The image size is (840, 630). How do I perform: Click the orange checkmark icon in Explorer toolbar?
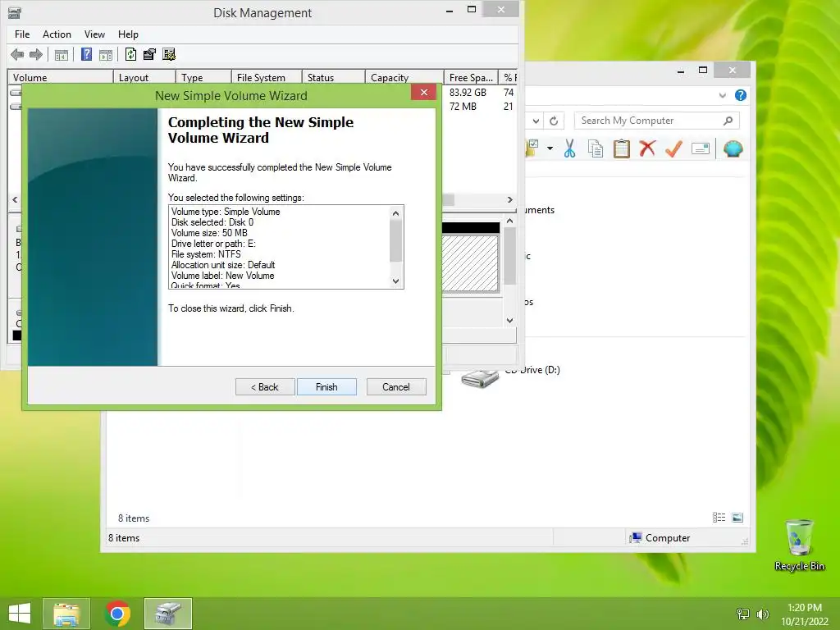click(x=673, y=148)
